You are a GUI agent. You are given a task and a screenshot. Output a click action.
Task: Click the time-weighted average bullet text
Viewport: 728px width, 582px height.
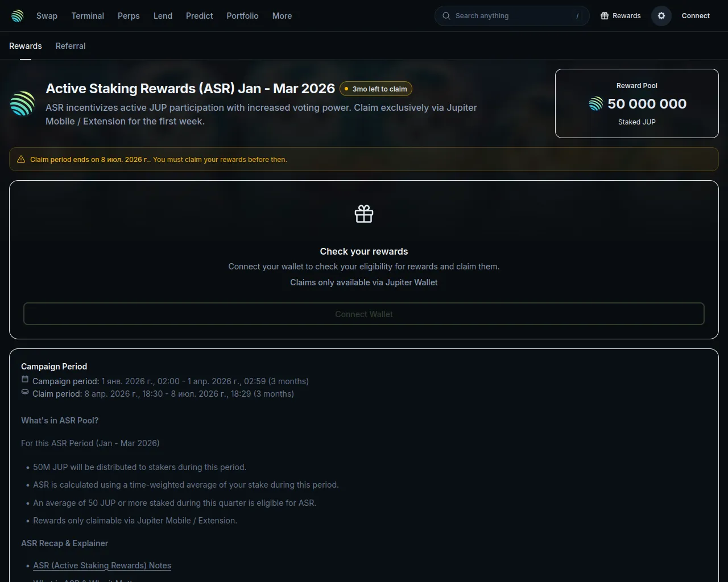(x=186, y=485)
